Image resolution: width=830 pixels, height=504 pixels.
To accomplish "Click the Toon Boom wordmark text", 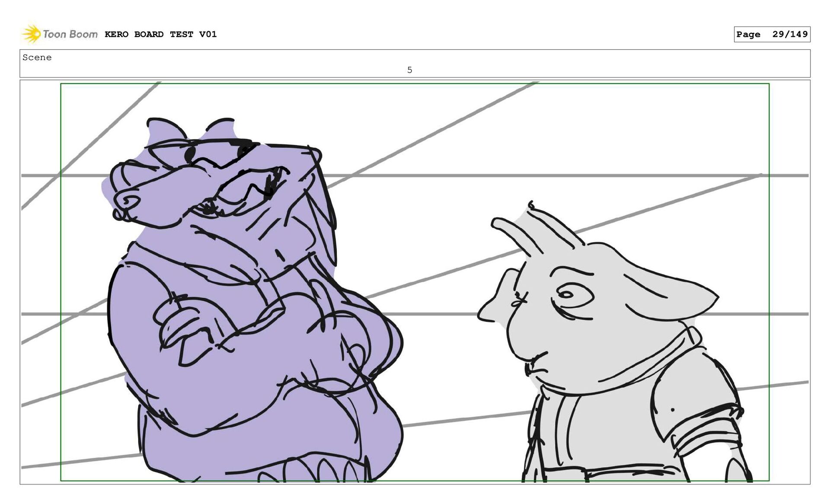I will tap(70, 34).
